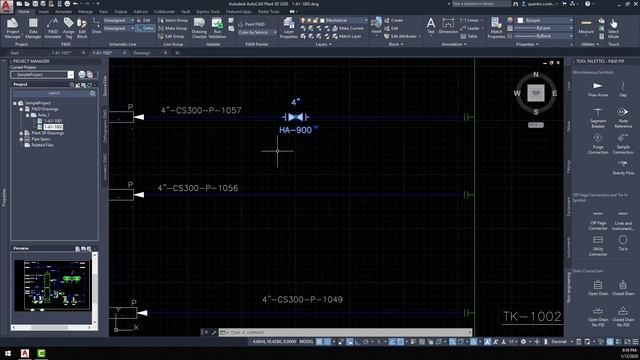
Task: Pick the Segment Breaker palette symbol
Action: pos(598,118)
